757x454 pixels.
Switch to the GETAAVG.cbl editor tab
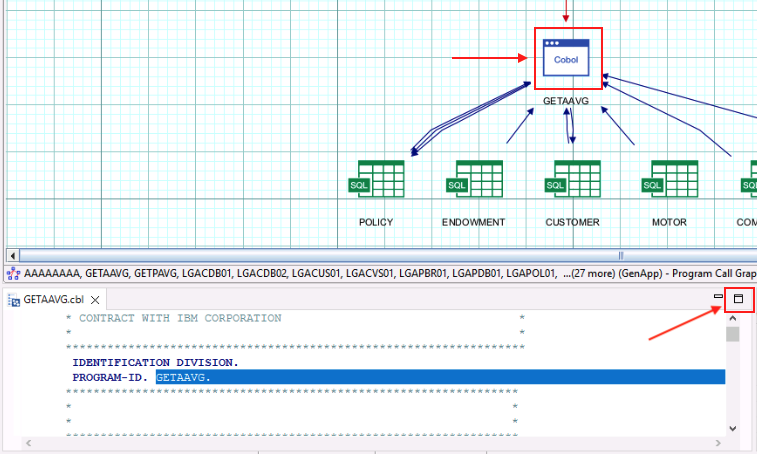pyautogui.click(x=54, y=299)
